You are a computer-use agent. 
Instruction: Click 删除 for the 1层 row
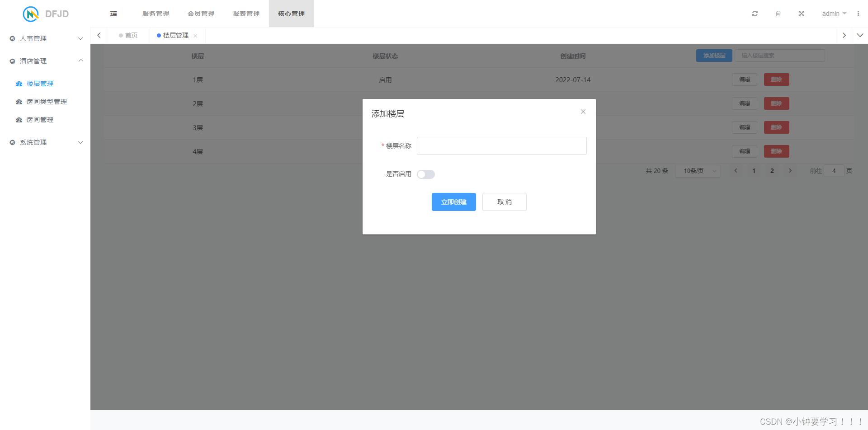(777, 79)
